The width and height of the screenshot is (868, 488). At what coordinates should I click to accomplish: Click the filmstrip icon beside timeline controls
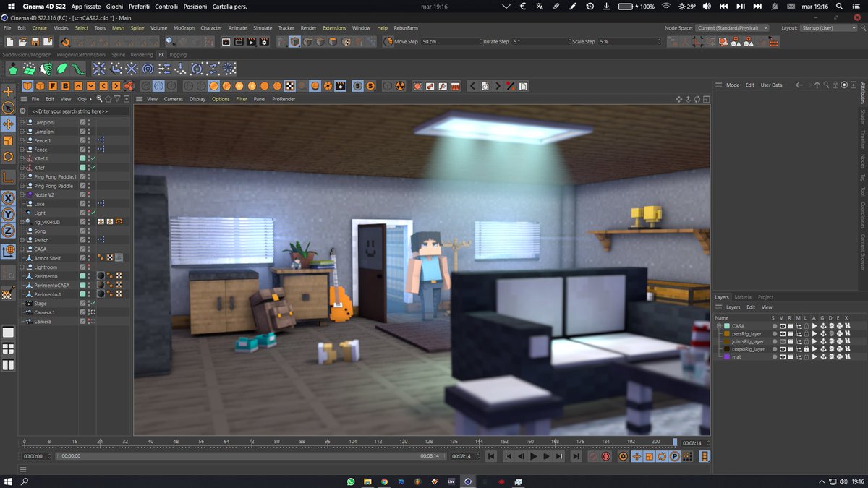705,456
